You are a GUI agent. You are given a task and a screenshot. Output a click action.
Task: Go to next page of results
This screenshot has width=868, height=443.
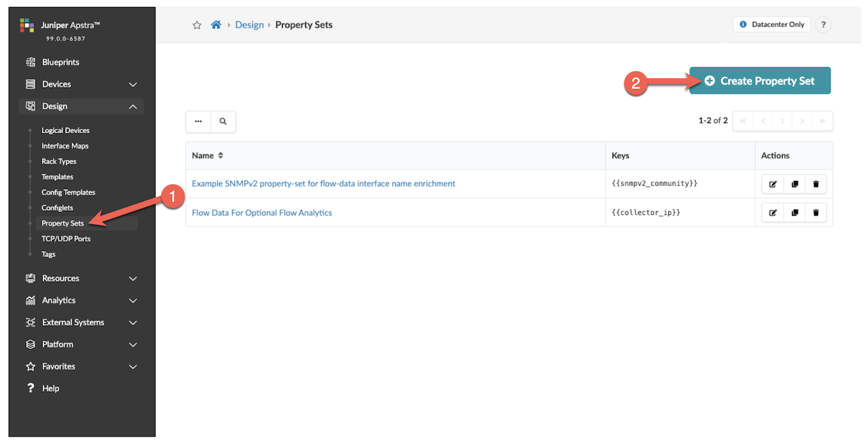tap(802, 121)
